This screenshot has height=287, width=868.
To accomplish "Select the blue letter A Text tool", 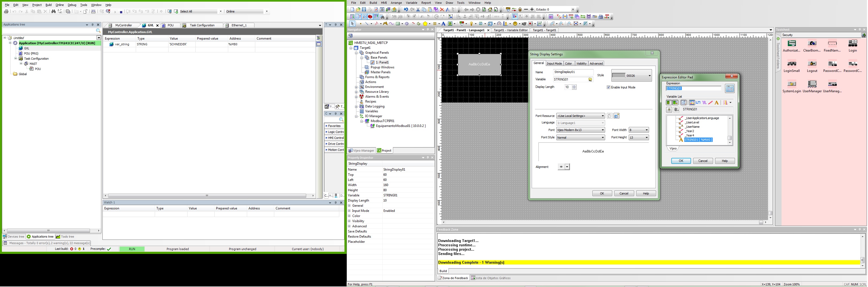I will click(x=443, y=24).
